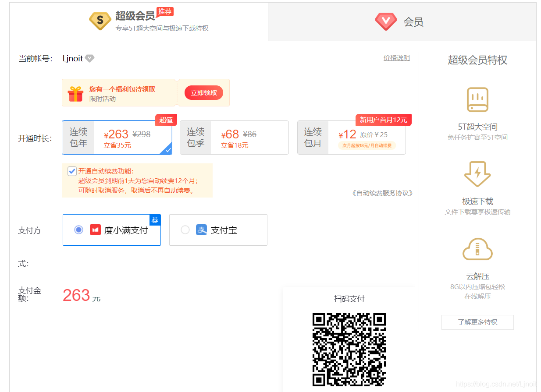Expand the Ljnoit account dropdown arrow
This screenshot has height=392, width=541.
pos(89,58)
